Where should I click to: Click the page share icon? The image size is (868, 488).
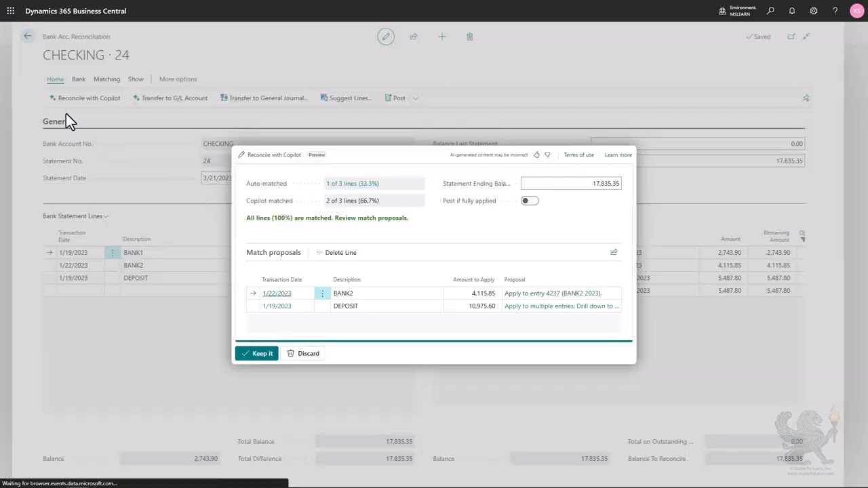pos(414,37)
